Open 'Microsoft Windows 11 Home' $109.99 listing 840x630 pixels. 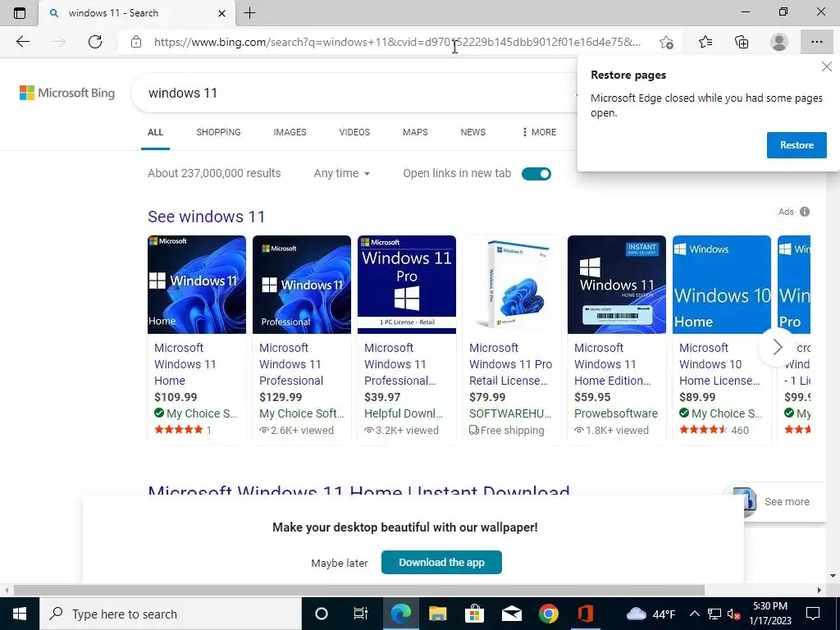[185, 364]
